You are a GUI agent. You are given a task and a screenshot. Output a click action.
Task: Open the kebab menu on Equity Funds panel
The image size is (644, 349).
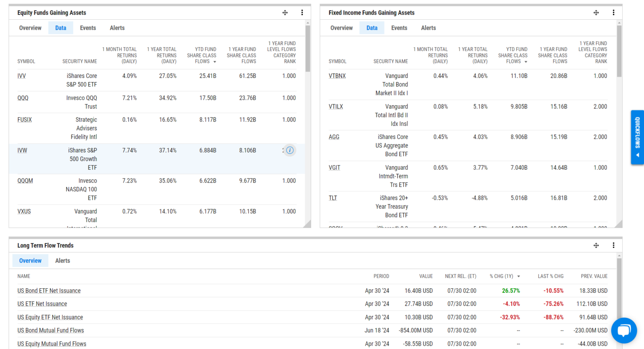(x=302, y=13)
